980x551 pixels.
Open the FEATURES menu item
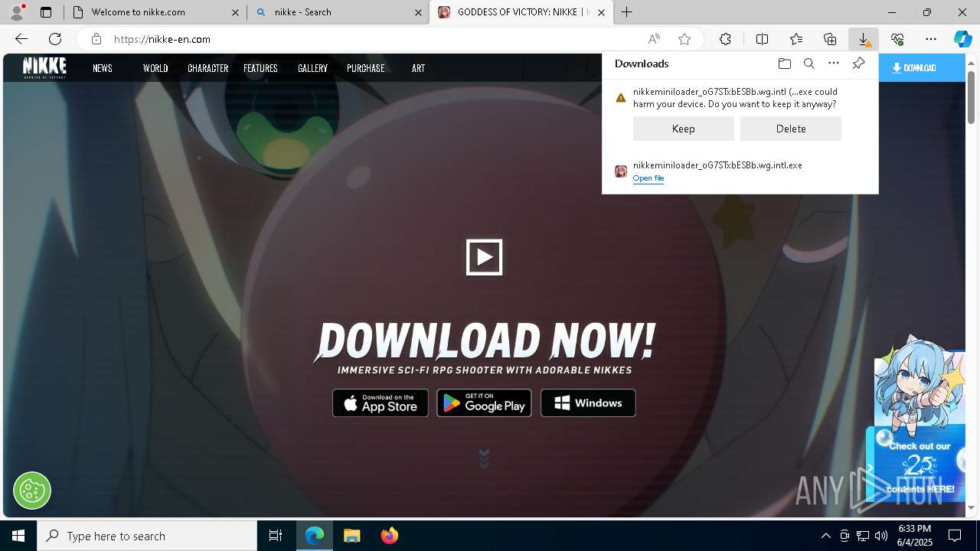[x=260, y=68]
